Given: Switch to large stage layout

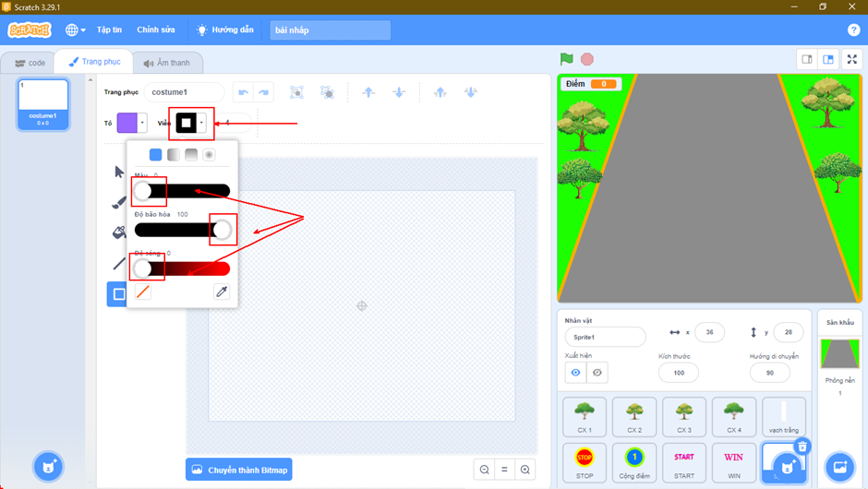Looking at the screenshot, I should pos(828,59).
